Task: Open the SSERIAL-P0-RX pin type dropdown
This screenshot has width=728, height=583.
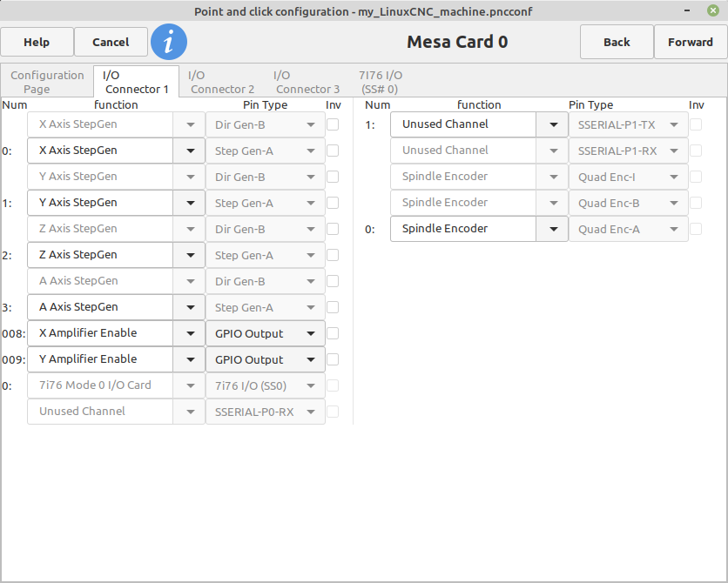Action: pos(265,412)
